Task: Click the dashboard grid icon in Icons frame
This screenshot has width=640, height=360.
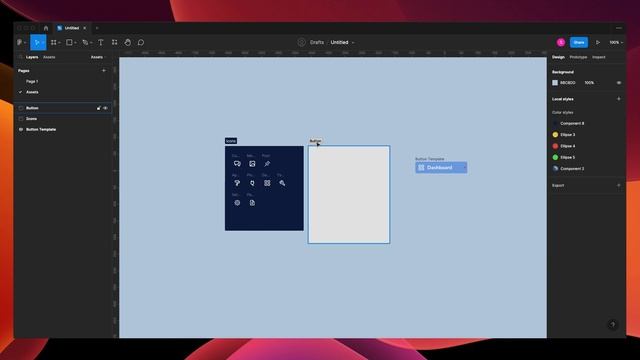Action: (267, 183)
